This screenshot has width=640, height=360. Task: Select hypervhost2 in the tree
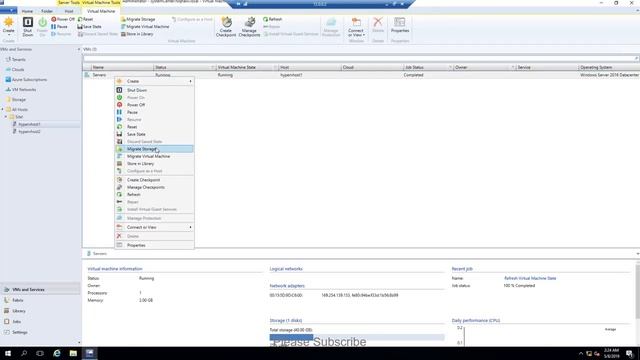29,131
